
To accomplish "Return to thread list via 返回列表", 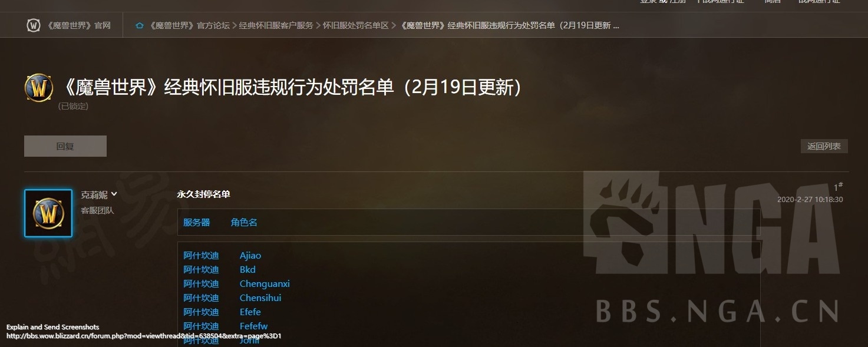I will (x=824, y=146).
